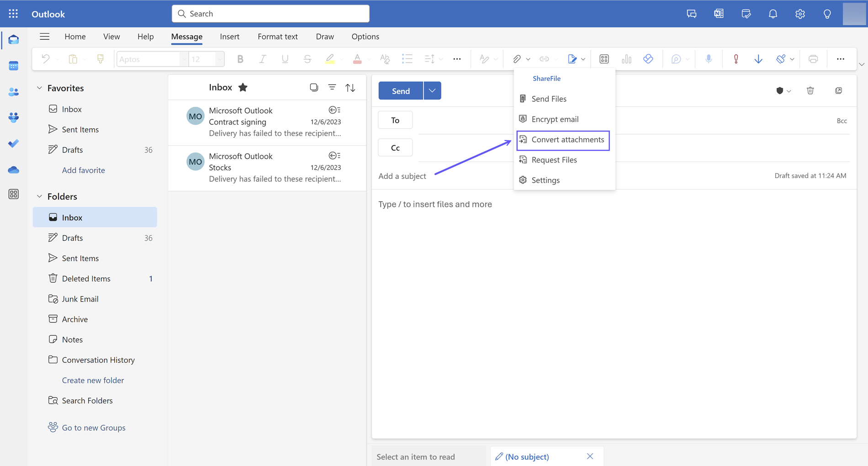Image resolution: width=868 pixels, height=466 pixels.
Task: Click the Cc recipients button
Action: coord(395,148)
